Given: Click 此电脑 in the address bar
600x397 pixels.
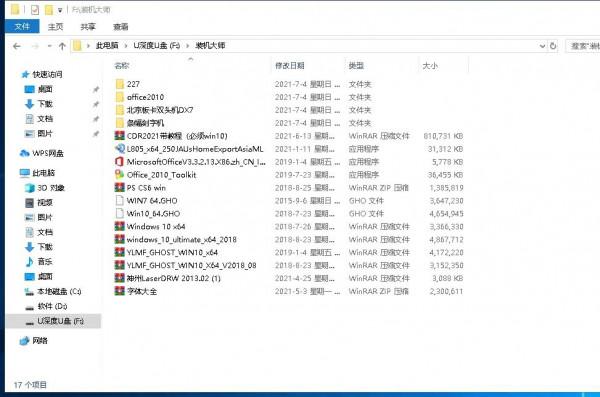Looking at the screenshot, I should (x=107, y=46).
